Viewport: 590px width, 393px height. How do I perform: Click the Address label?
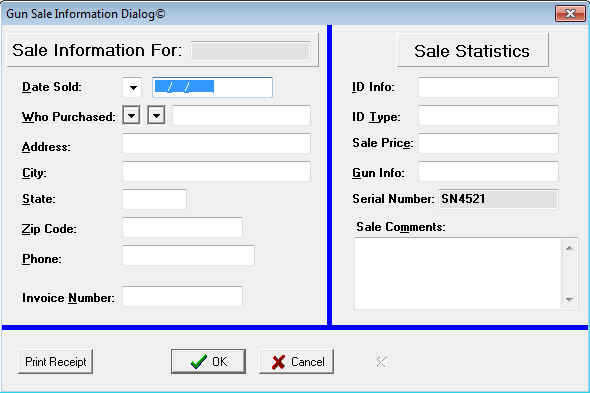tap(46, 147)
